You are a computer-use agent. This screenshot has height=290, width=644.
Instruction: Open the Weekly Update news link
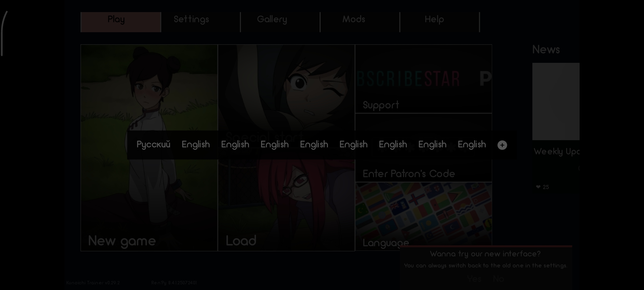click(557, 152)
